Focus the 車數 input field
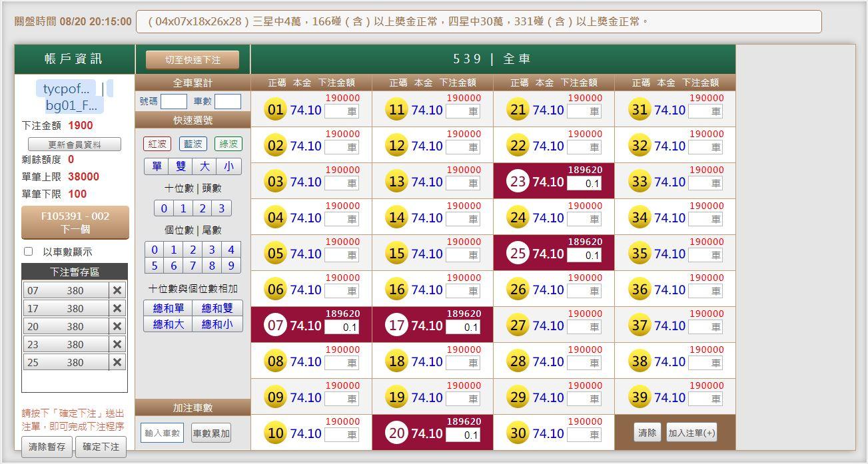The width and height of the screenshot is (868, 464). point(228,101)
